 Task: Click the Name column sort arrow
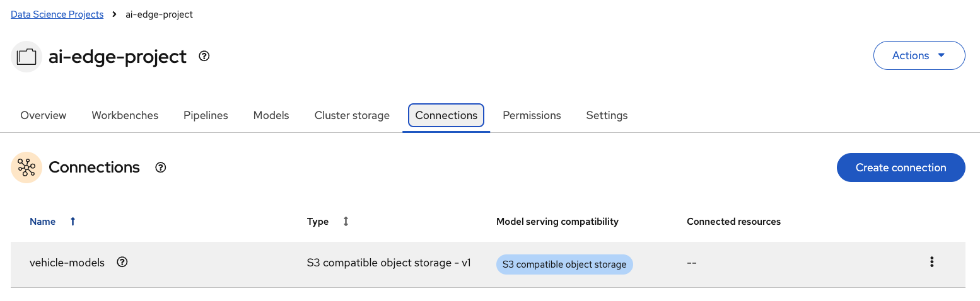73,222
